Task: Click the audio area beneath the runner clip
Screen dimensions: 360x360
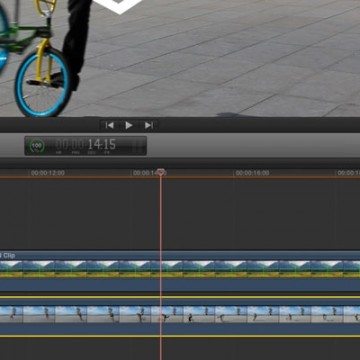Action: [180, 328]
